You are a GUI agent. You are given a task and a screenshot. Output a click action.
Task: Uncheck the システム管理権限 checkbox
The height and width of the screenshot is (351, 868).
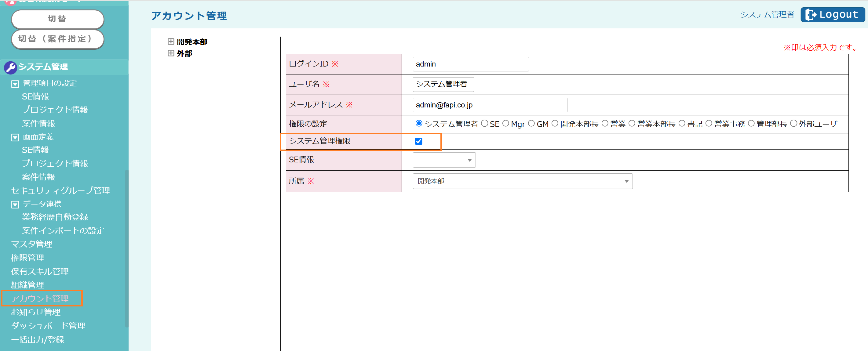click(418, 141)
